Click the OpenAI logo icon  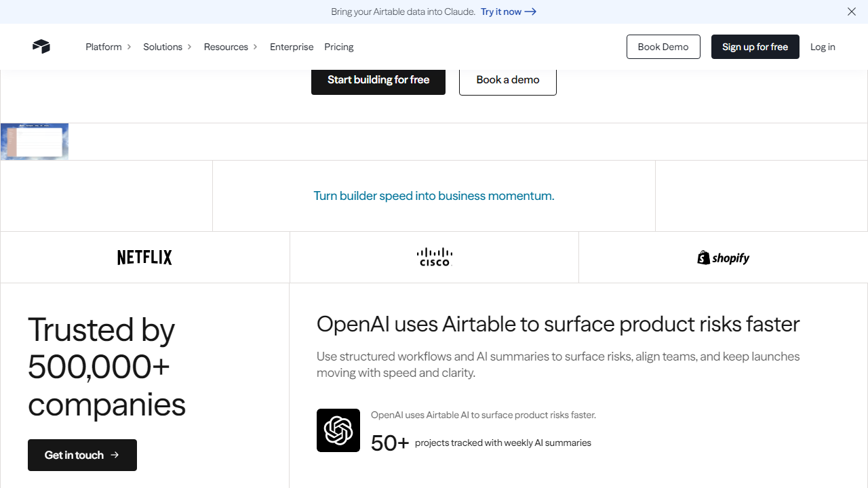[x=338, y=430]
